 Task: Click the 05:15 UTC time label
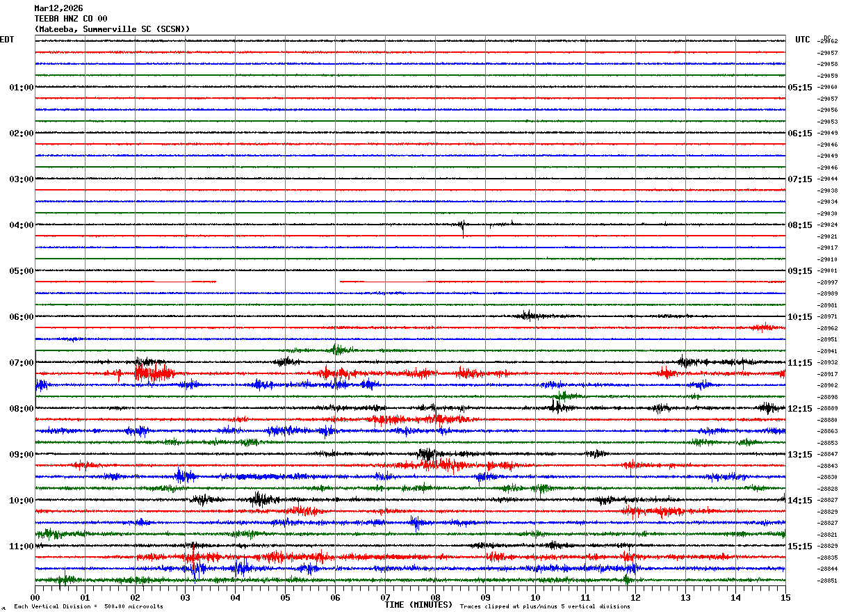(x=800, y=88)
